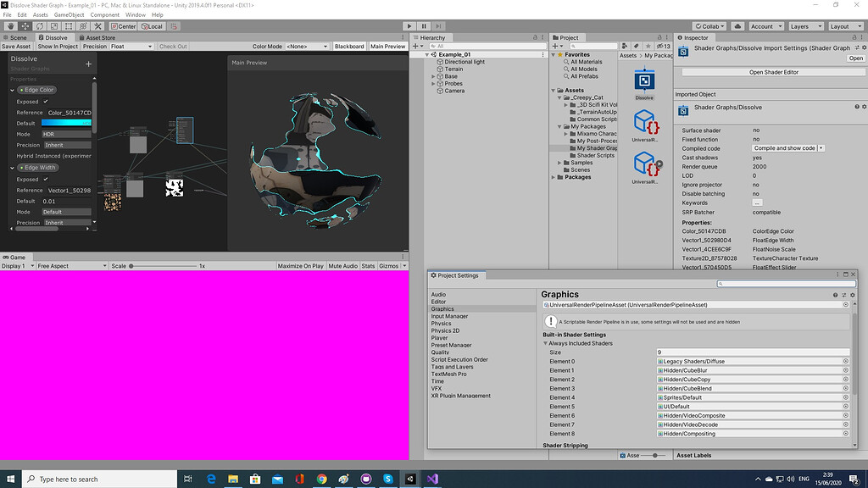Enable Maximize On Play
868x488 pixels.
pyautogui.click(x=303, y=264)
